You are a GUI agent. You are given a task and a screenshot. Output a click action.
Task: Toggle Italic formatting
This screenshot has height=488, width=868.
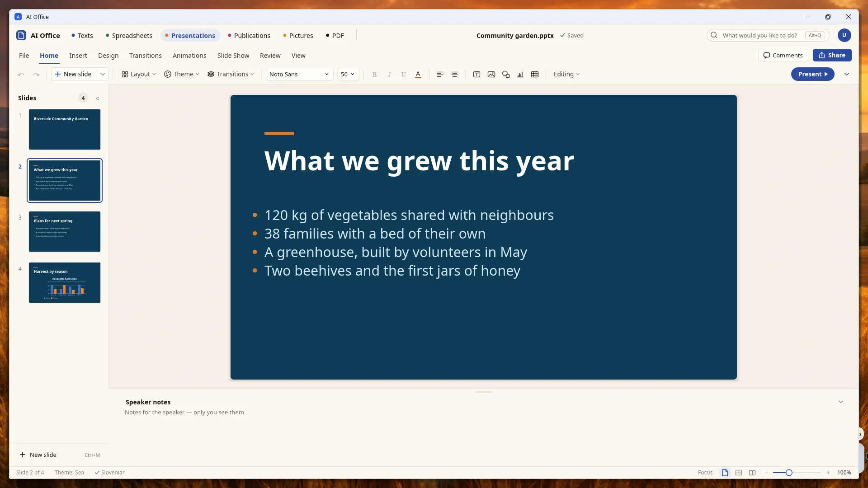(389, 75)
